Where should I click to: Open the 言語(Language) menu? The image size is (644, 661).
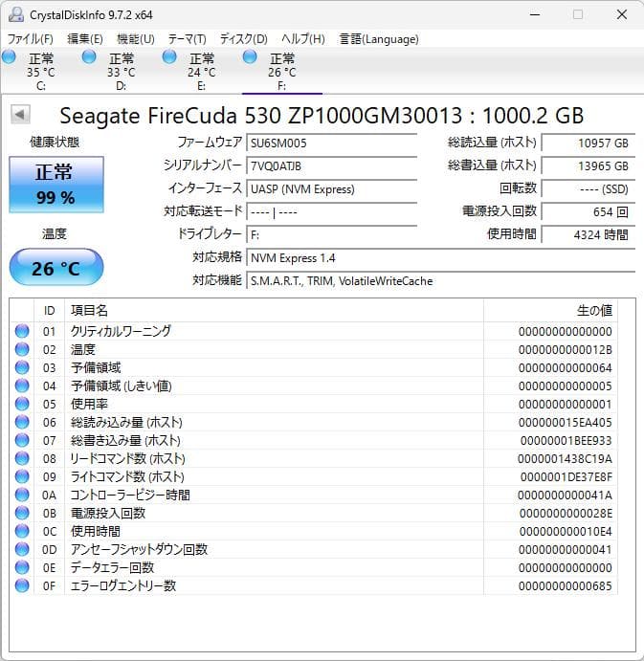coord(379,39)
